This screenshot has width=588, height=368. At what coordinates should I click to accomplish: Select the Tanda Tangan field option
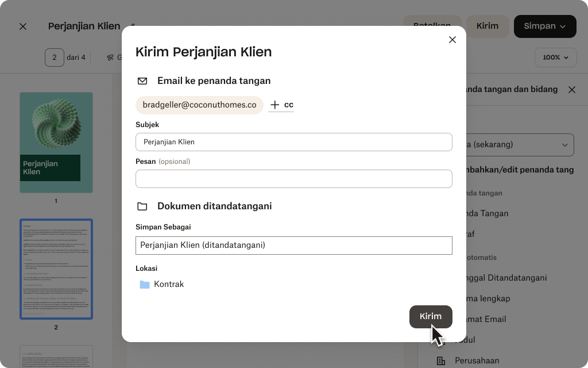click(488, 213)
